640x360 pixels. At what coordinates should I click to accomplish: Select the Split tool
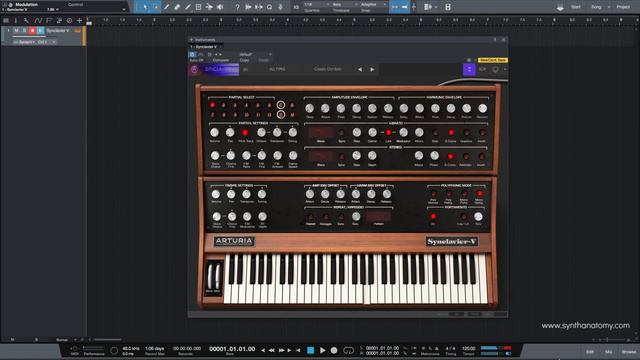[x=167, y=7]
